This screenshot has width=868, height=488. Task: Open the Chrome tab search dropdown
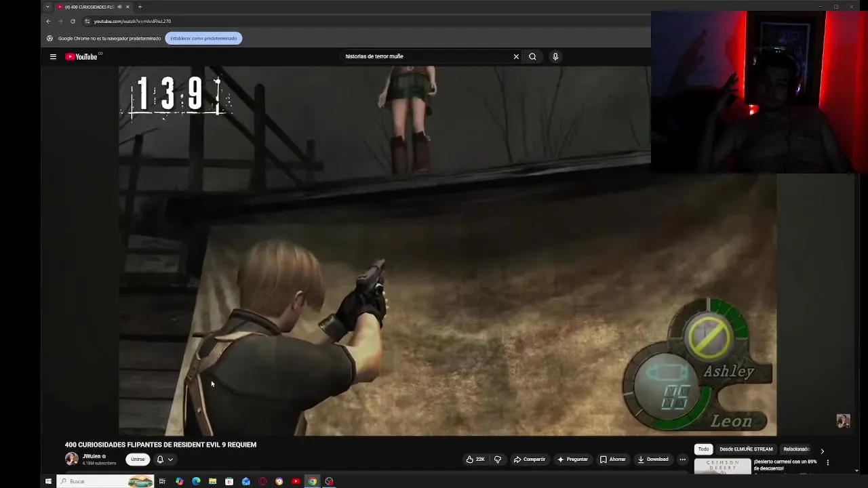tap(47, 7)
